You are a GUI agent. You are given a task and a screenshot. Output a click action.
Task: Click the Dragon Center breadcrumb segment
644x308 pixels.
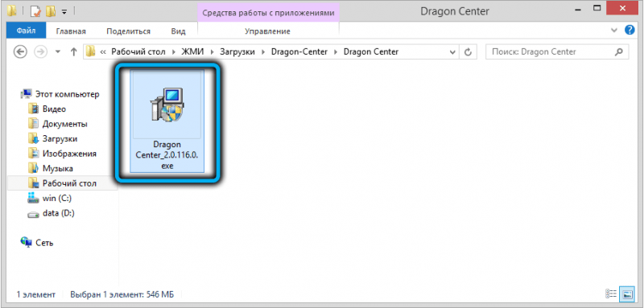371,52
